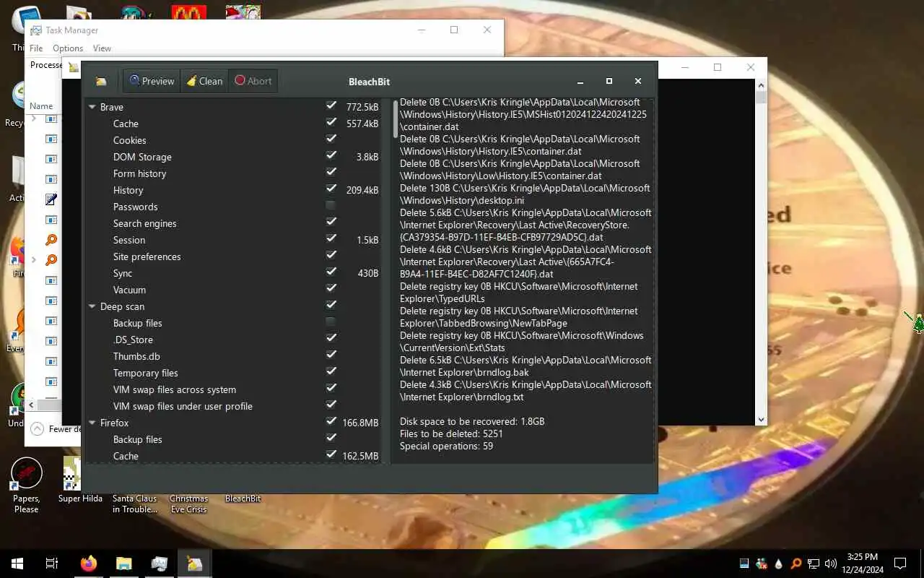
Task: Open the Windows Start menu
Action: 17,564
